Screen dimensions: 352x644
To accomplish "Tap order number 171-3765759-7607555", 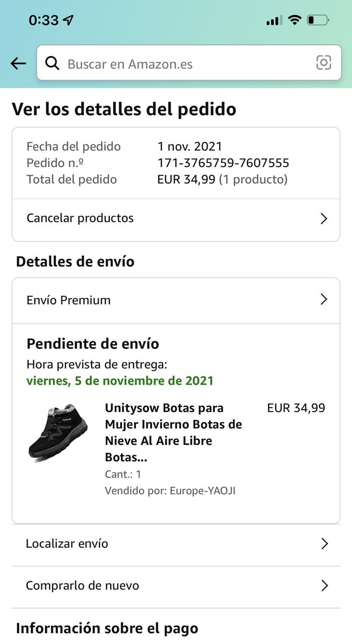I will tap(223, 163).
